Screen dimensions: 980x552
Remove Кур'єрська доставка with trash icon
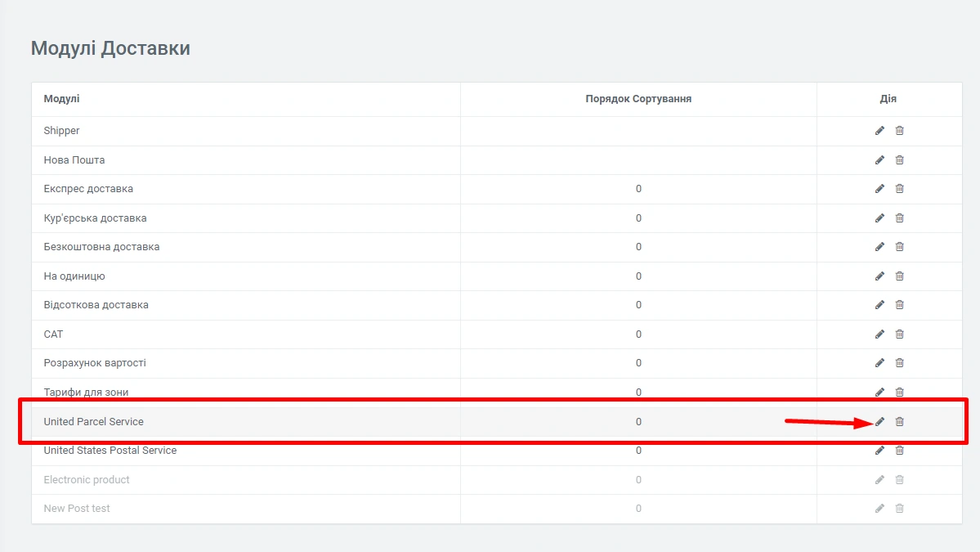[x=899, y=218]
